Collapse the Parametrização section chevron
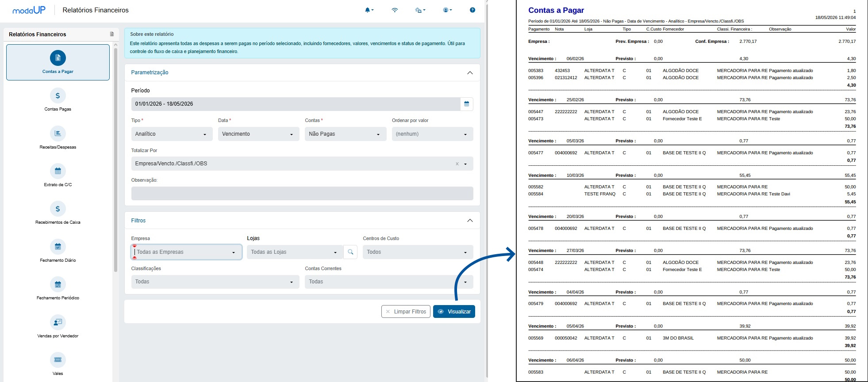 (470, 73)
